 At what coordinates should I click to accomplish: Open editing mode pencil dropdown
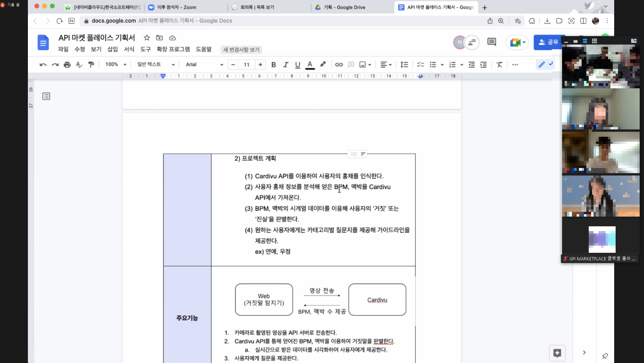(x=544, y=65)
